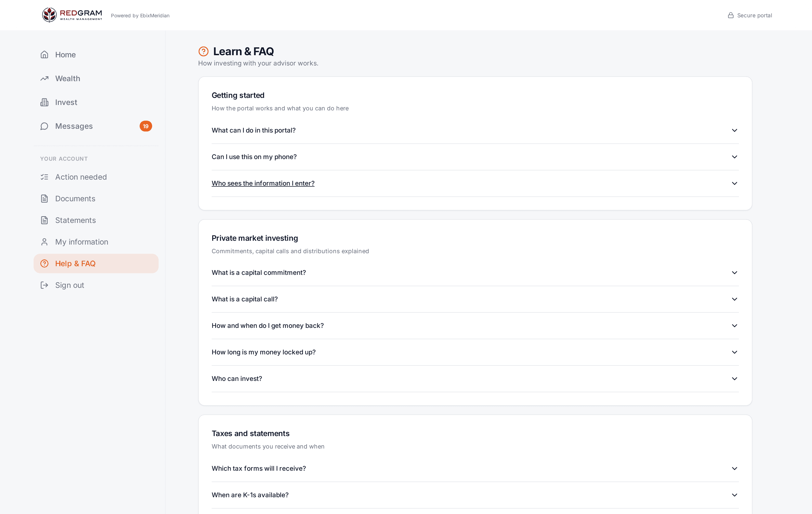
Task: Click the Secure portal lock icon
Action: 731,15
